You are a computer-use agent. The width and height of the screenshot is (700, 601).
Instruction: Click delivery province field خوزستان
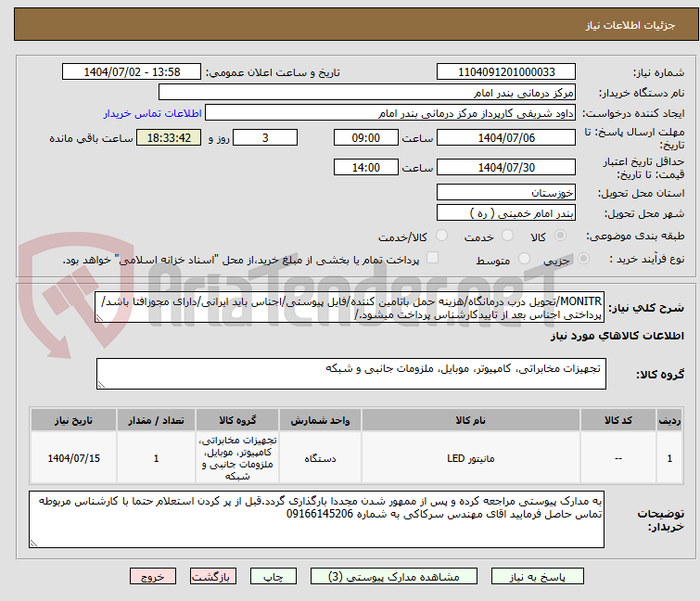(506, 192)
